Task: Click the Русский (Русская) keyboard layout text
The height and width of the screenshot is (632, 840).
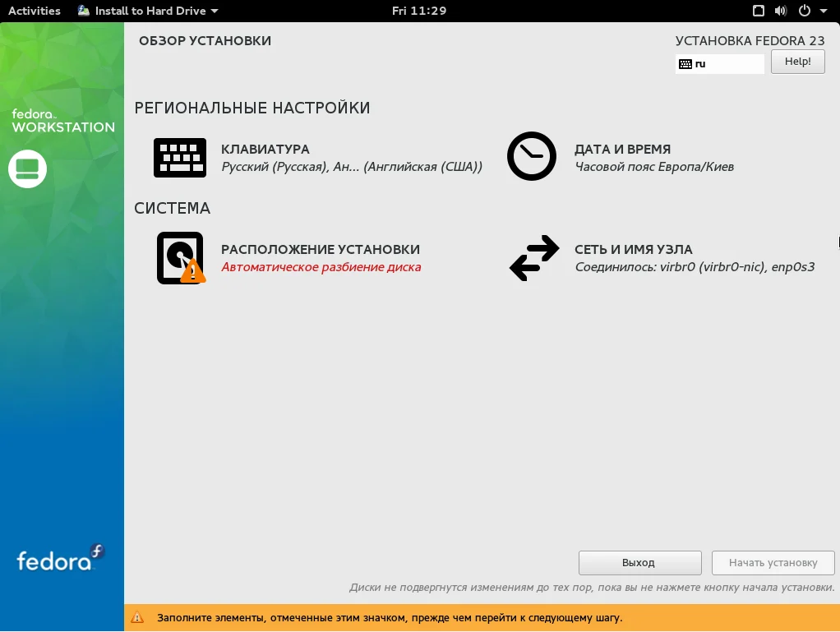Action: click(352, 167)
